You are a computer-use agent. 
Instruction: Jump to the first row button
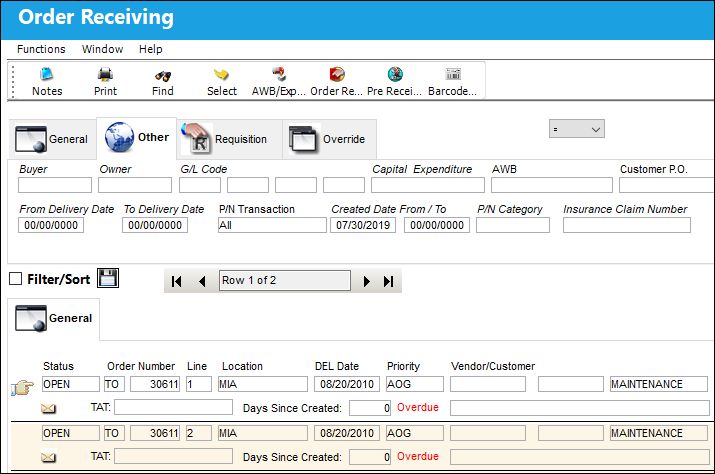pos(177,281)
